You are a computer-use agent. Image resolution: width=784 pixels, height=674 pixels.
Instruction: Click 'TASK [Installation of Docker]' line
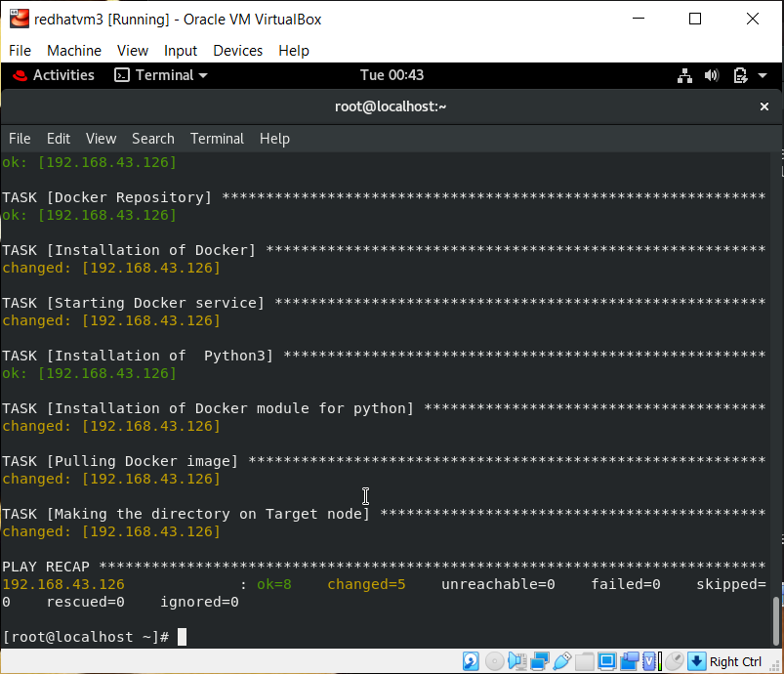click(x=384, y=250)
